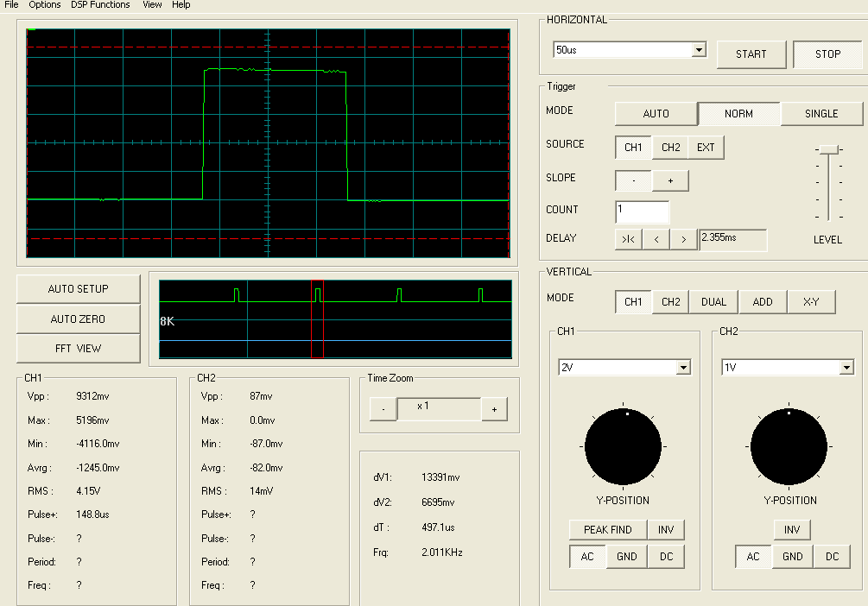This screenshot has width=868, height=606.
Task: Increase time zoom with plus button
Action: click(494, 409)
